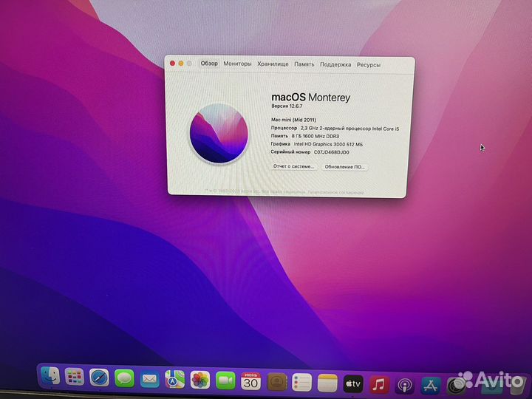Viewport: 532px width, 399px height.
Task: Launch Music from the Dock
Action: point(378,384)
